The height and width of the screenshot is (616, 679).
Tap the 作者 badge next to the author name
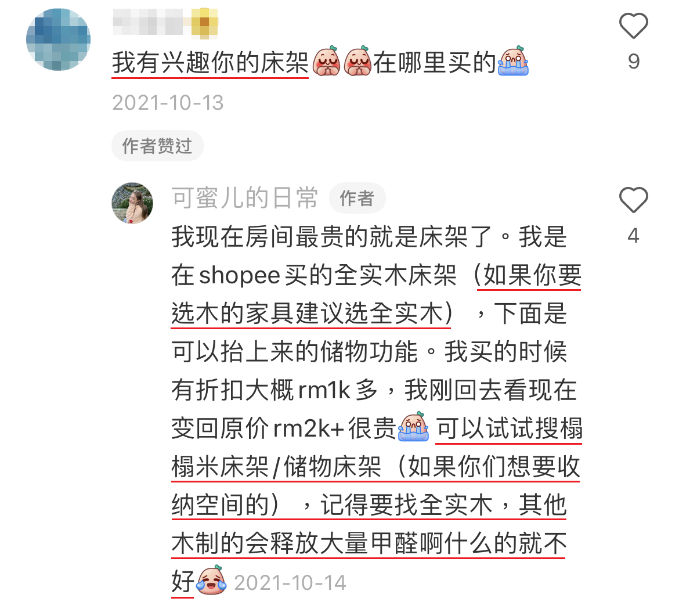(357, 199)
